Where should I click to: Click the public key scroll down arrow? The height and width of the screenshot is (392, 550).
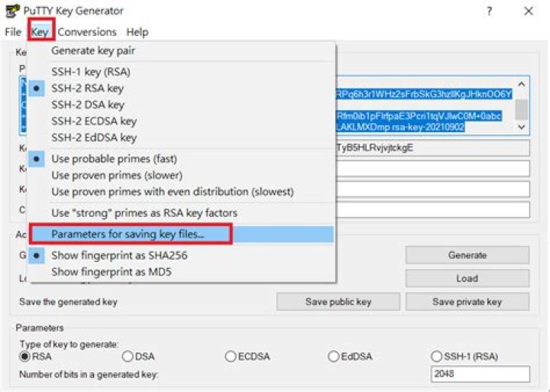522,127
